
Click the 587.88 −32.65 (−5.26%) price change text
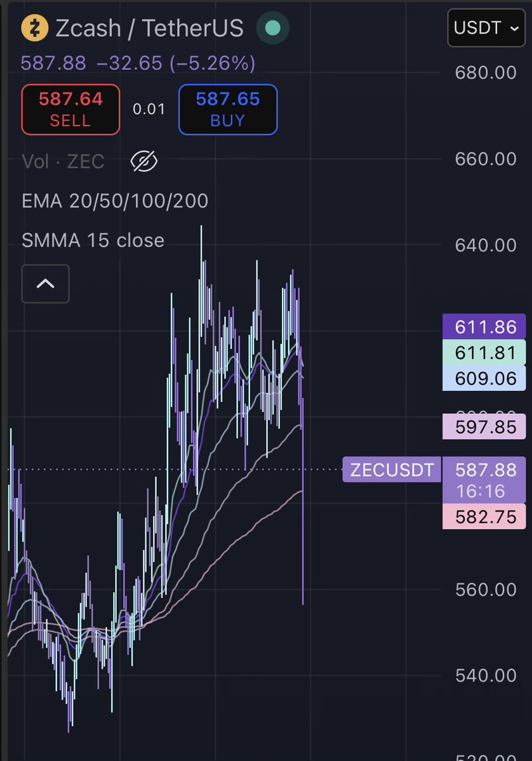point(138,63)
